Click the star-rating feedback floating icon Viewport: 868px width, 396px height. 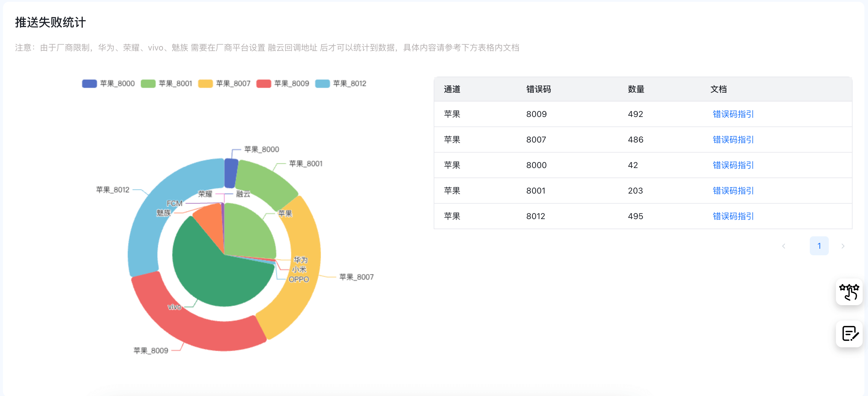click(849, 292)
